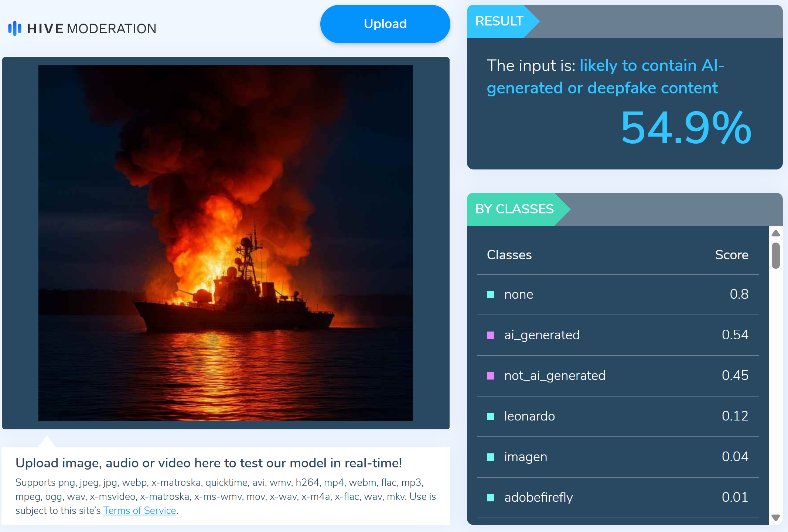
Task: Click the HIVE MODERATION title text
Action: click(x=92, y=29)
